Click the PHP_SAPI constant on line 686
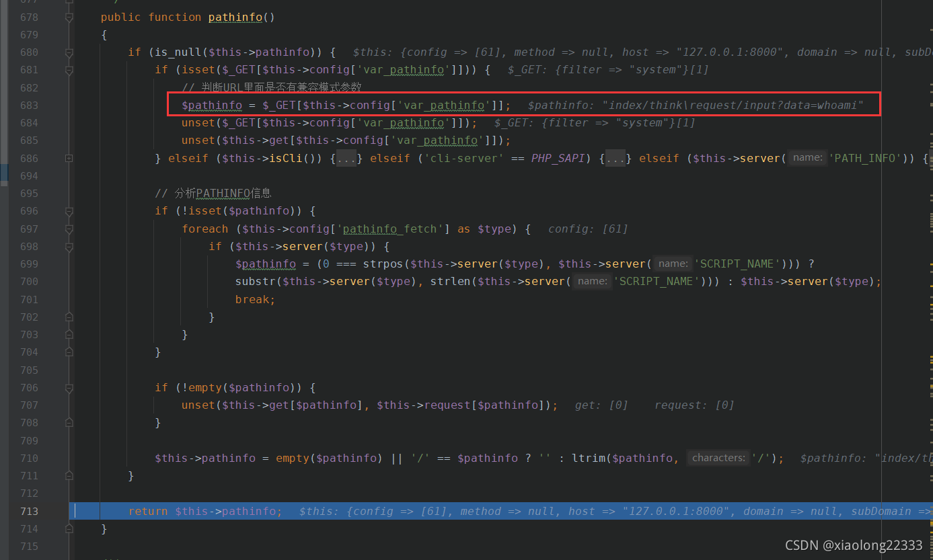Image resolution: width=933 pixels, height=560 pixels. tap(558, 159)
